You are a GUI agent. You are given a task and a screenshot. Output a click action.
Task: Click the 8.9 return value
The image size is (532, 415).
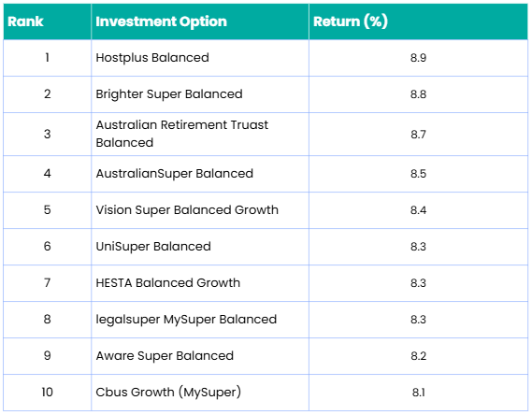(418, 58)
